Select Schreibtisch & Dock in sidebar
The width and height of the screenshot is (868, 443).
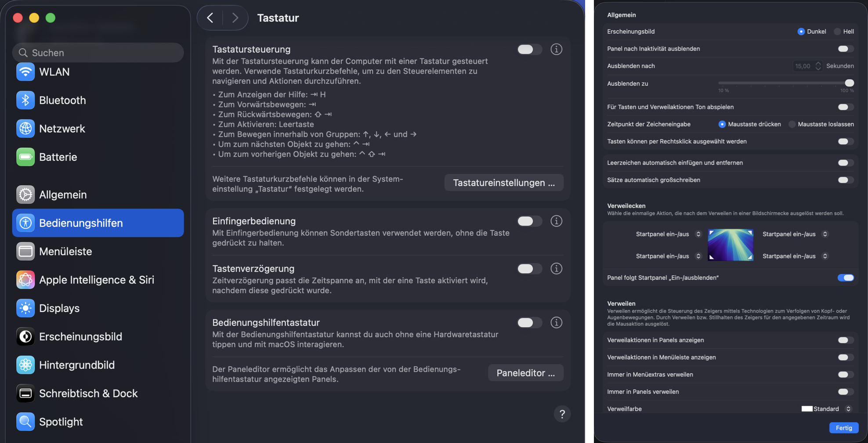click(88, 393)
